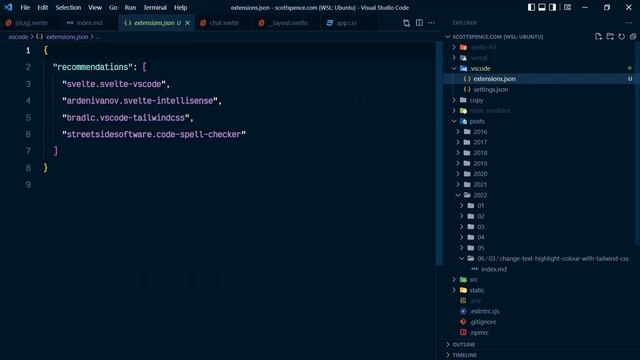This screenshot has width=640, height=360.
Task: Open the Edit menu
Action: pos(42,7)
